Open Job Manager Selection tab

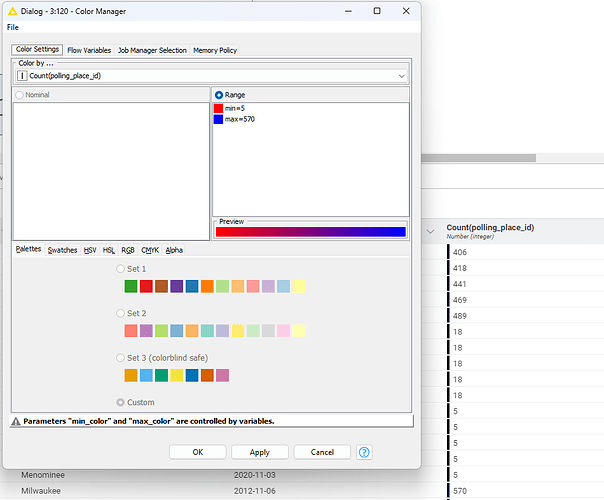[152, 50]
